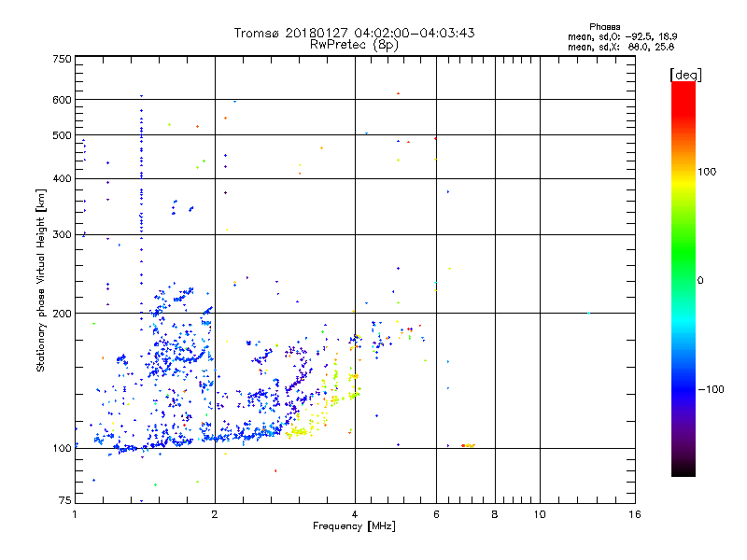747x560 pixels.
Task: Click the isolated cyan point at 200 km
Action: tap(589, 314)
